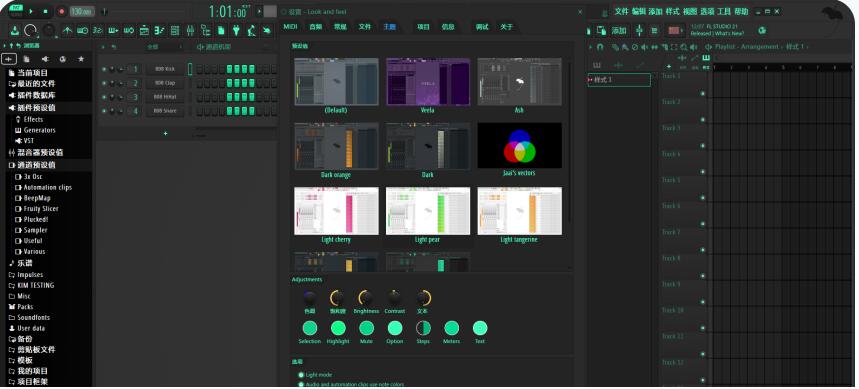
Task: Switch to the MIDI settings tab
Action: coord(290,27)
